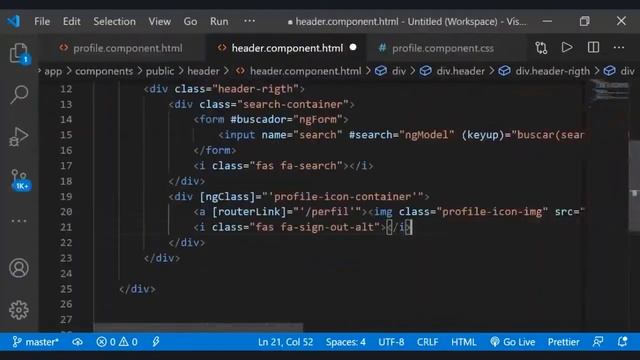This screenshot has height=360, width=640.
Task: Click '[routerLink]' attribute on line 20
Action: [249, 211]
